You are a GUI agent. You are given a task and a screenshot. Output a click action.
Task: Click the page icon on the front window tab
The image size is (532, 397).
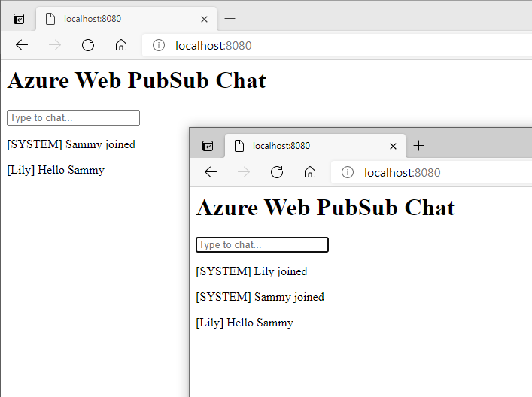[x=239, y=146]
